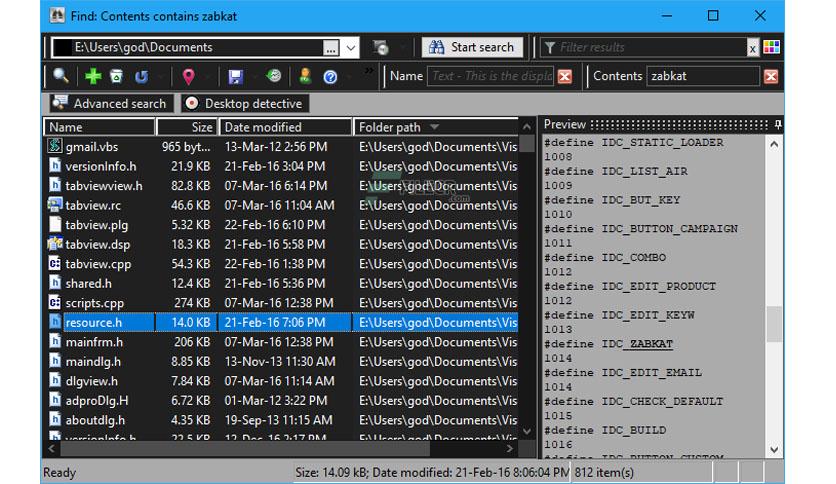Click the Folder path column header

tap(436, 127)
